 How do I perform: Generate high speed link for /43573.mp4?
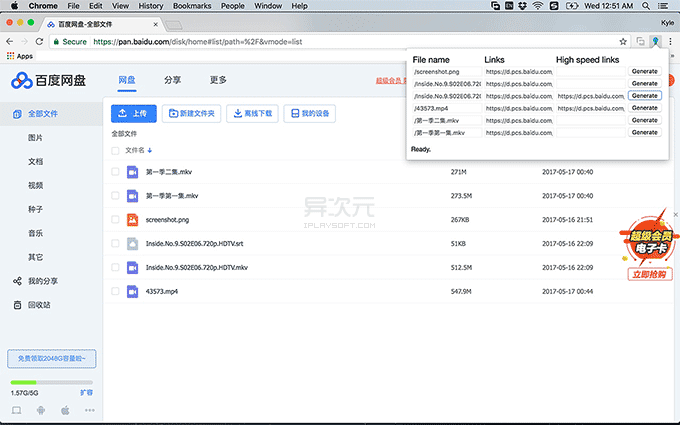pos(644,108)
